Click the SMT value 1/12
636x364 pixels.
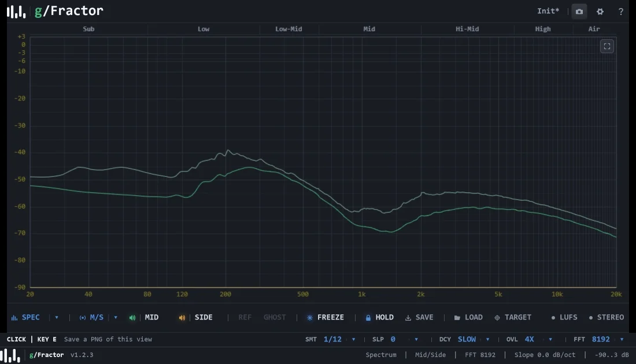(332, 339)
